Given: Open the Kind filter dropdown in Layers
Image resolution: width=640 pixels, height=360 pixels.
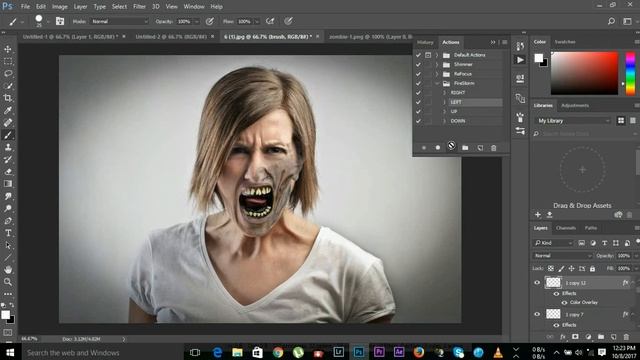Looking at the screenshot, I should click(553, 243).
